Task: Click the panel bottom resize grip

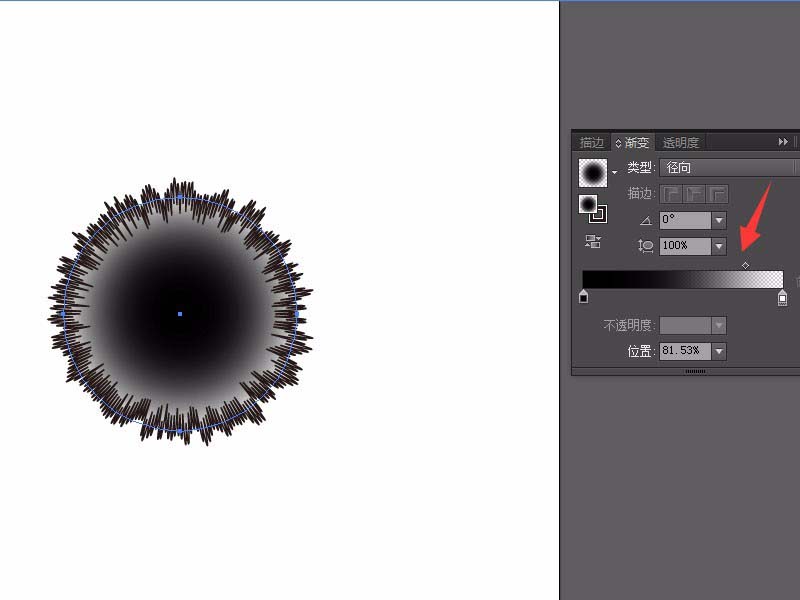Action: pos(695,371)
